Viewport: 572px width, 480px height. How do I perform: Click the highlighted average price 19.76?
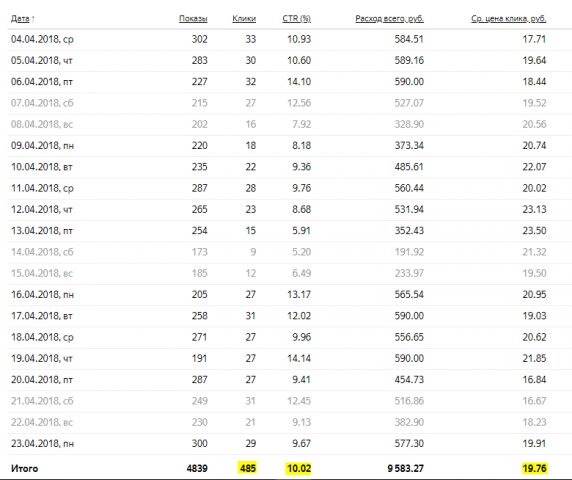click(x=534, y=468)
